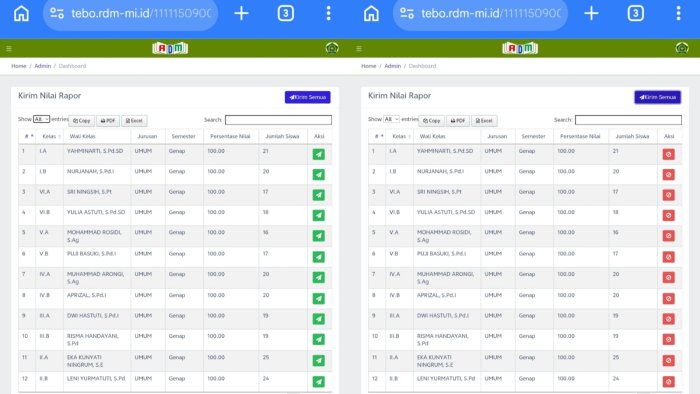Cancel sending for SRI NINGSIH row, right page

coord(668,195)
